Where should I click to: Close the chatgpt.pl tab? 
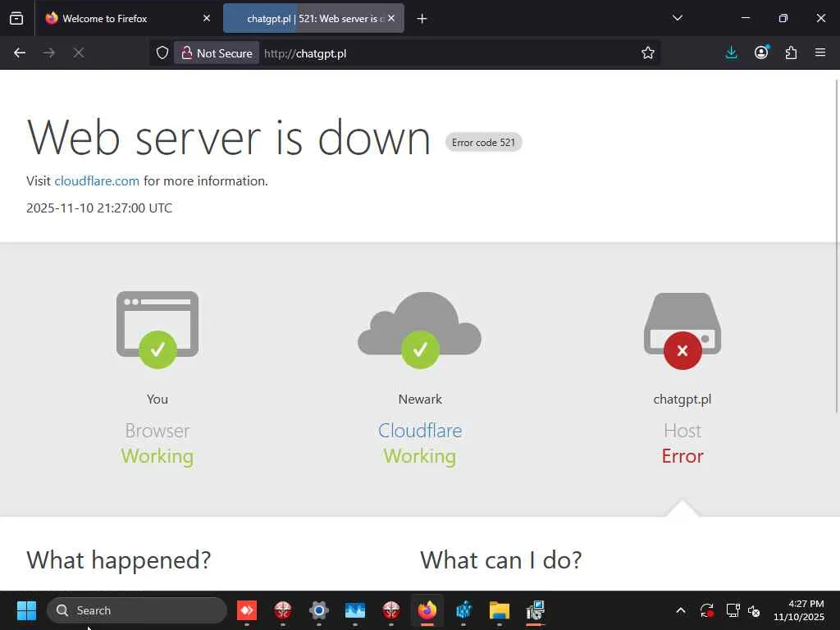tap(391, 18)
